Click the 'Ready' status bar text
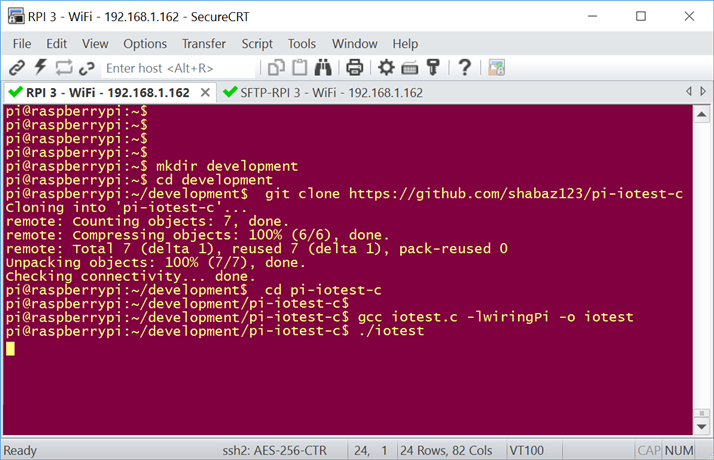 click(x=20, y=450)
